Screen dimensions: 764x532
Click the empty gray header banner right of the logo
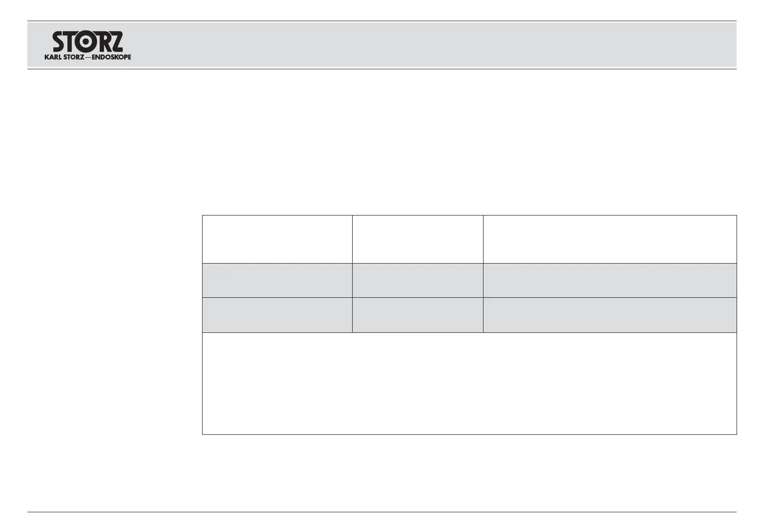pos(433,45)
